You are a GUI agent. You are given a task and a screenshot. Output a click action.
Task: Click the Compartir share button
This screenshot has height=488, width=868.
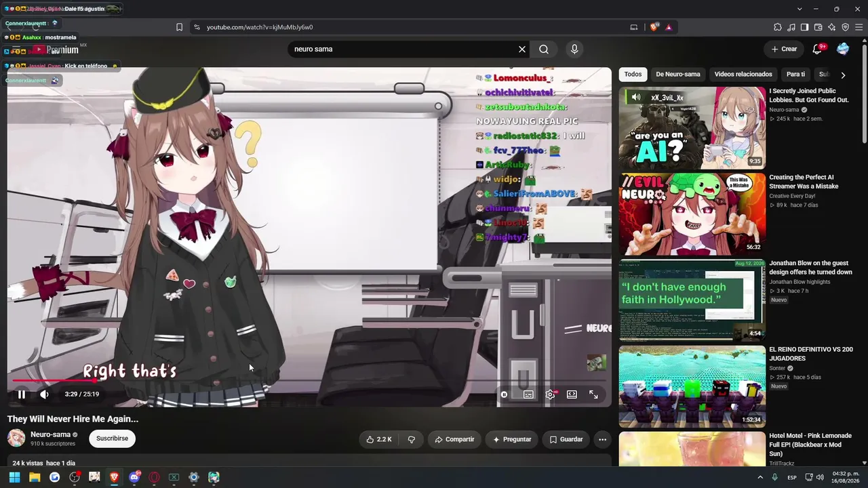(454, 439)
